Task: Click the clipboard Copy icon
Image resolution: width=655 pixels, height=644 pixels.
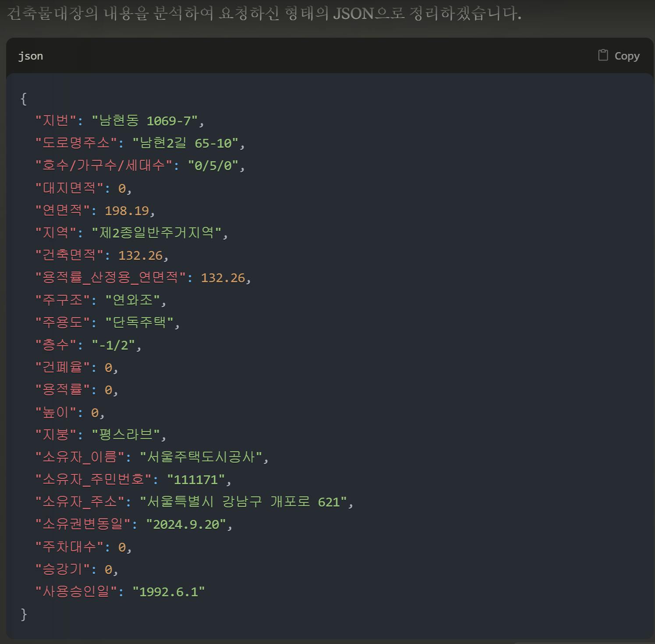Action: coord(603,55)
